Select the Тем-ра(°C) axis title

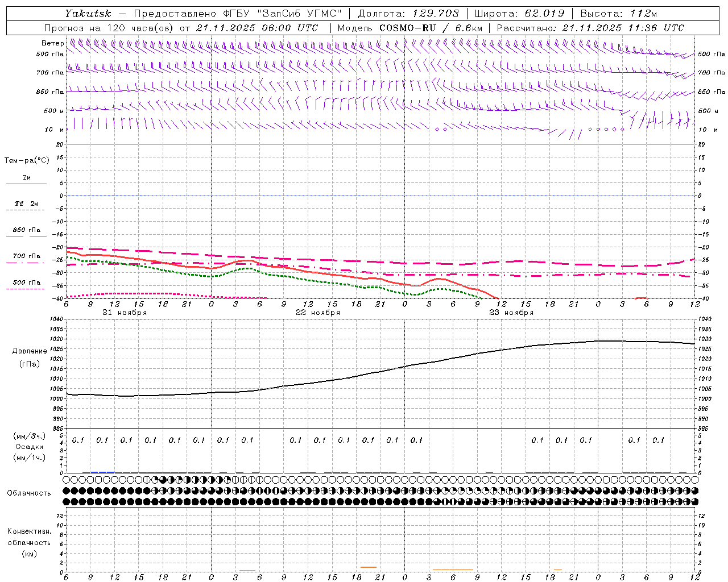27,161
